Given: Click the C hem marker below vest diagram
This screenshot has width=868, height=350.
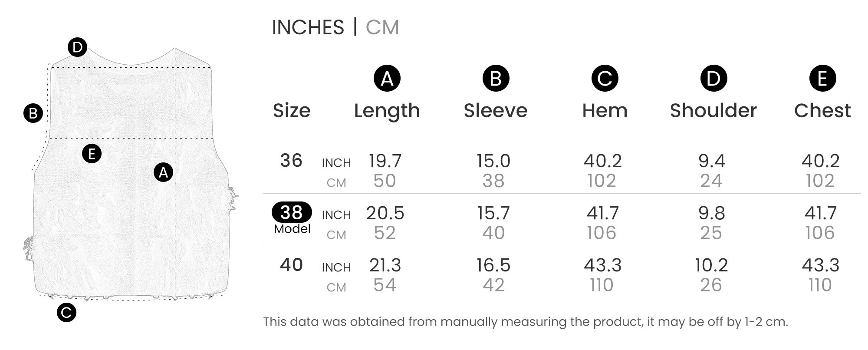Looking at the screenshot, I should [x=66, y=312].
